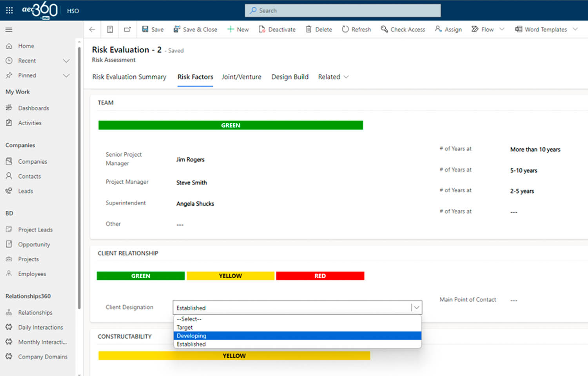Click Save & Close button
Image resolution: width=588 pixels, height=376 pixels.
click(195, 29)
